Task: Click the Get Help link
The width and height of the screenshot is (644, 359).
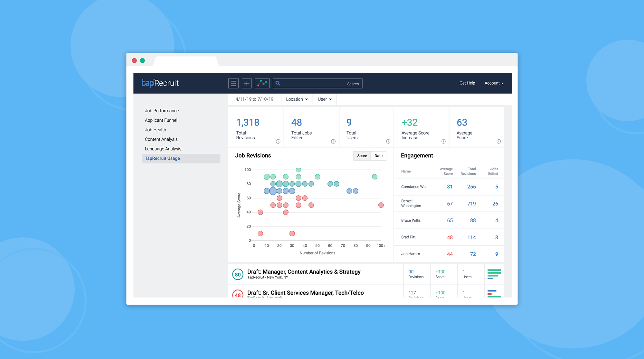Action: 467,83
